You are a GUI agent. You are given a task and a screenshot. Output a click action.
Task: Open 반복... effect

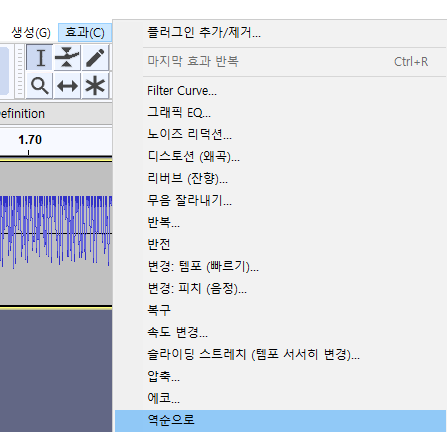280,222
